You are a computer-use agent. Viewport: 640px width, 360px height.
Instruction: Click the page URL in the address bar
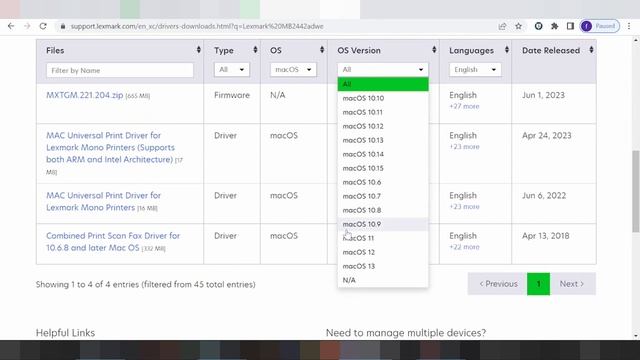coord(197,26)
